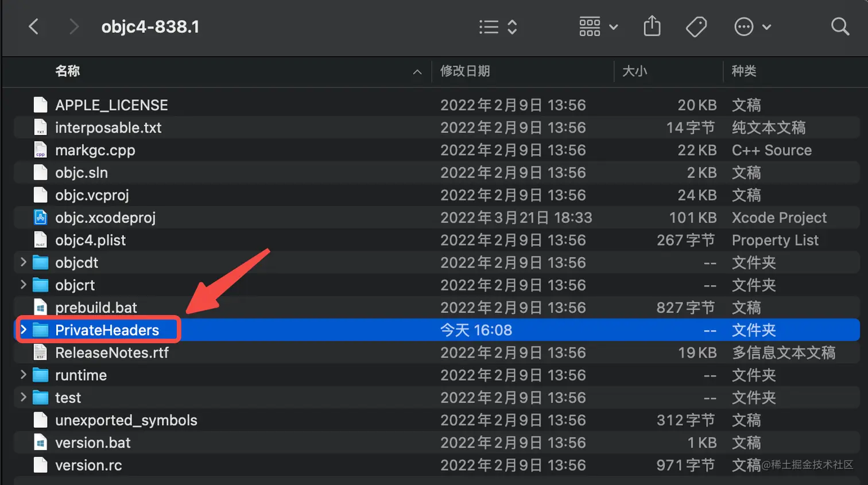Expand the test folder
The image size is (868, 485).
coord(24,397)
